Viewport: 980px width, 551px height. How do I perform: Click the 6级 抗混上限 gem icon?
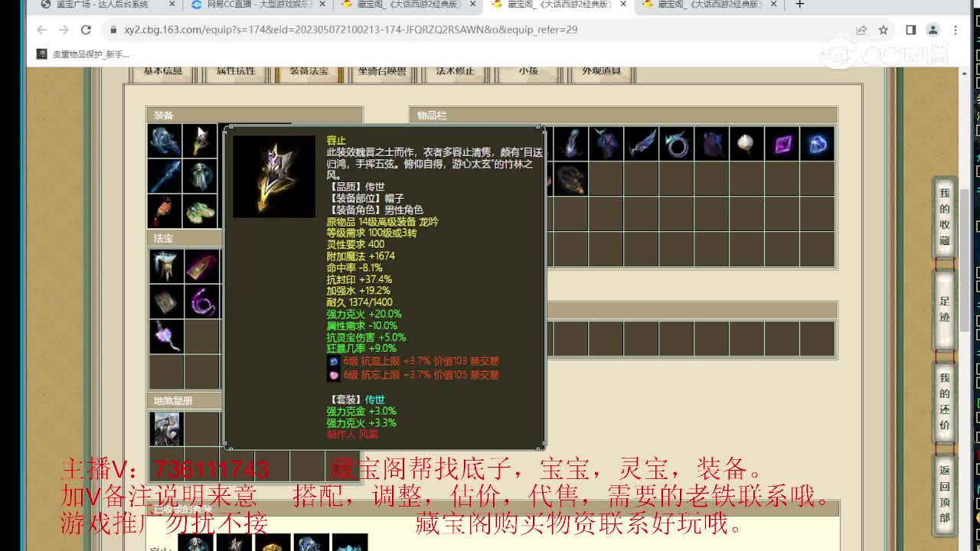[334, 362]
